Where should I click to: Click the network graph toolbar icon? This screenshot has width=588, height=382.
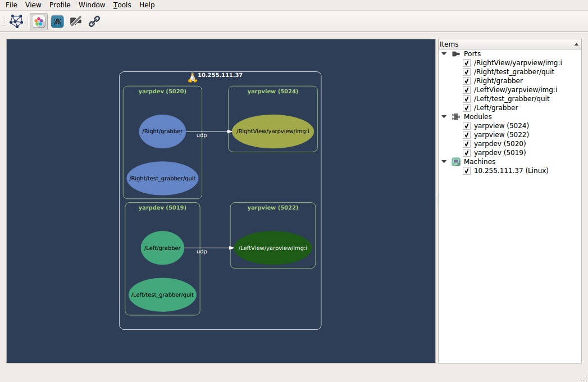(17, 22)
